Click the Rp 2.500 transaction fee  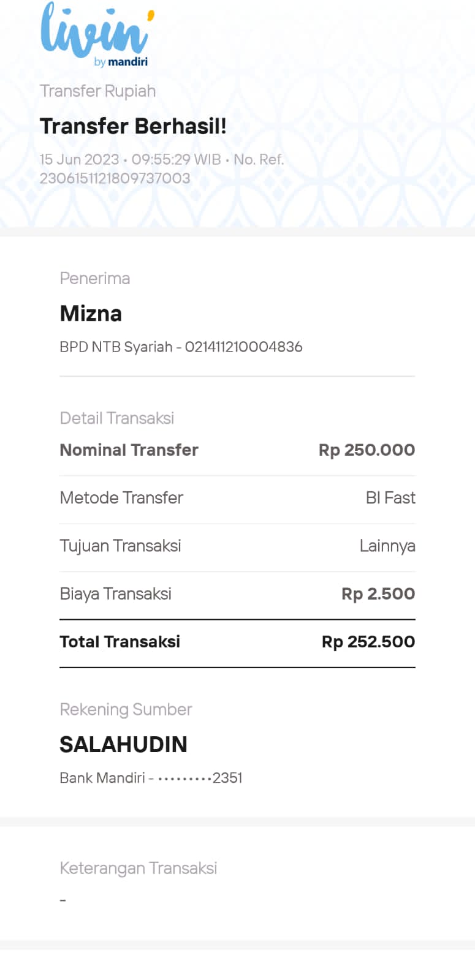click(x=378, y=594)
